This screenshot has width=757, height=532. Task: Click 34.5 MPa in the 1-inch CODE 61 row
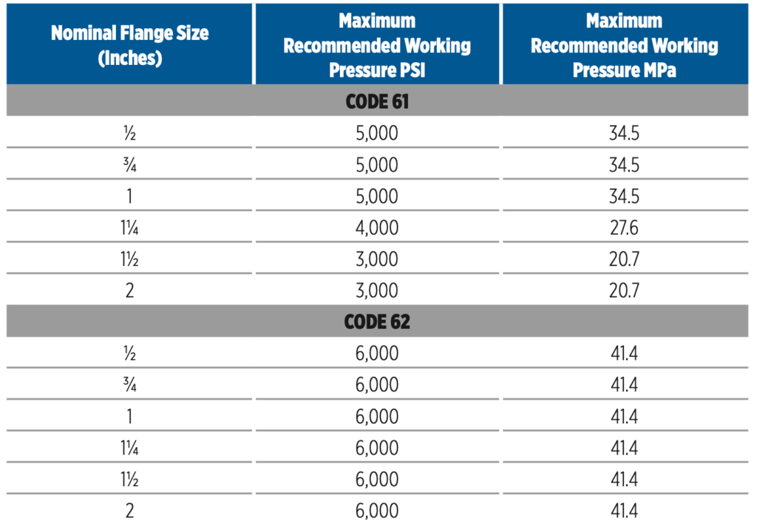pos(624,196)
